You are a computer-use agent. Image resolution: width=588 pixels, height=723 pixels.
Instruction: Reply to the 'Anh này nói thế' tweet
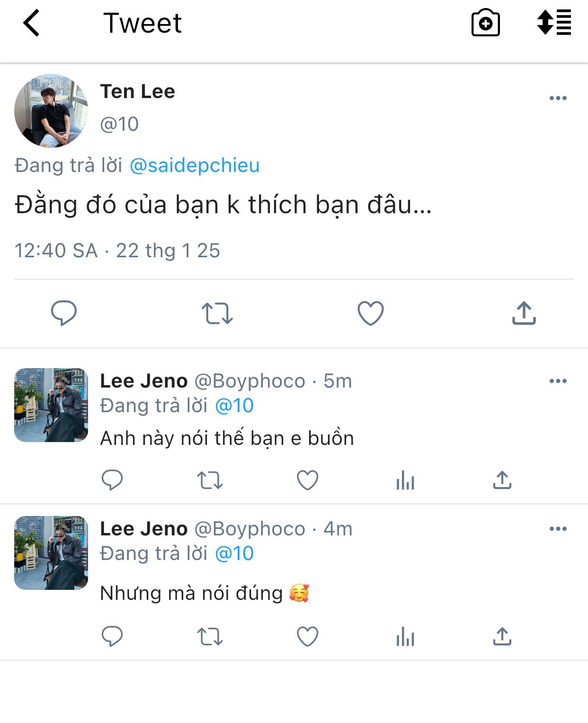pos(112,480)
